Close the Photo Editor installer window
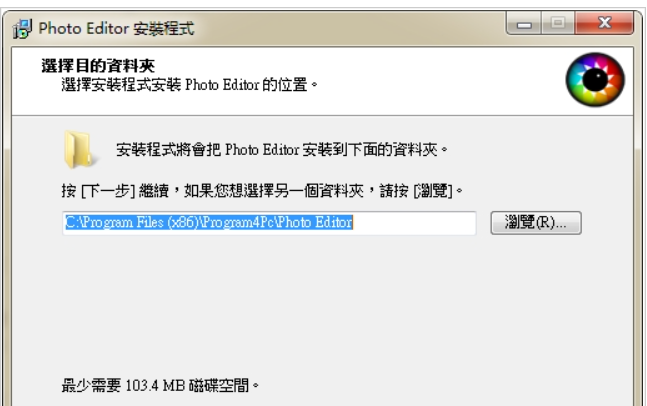 pos(604,23)
